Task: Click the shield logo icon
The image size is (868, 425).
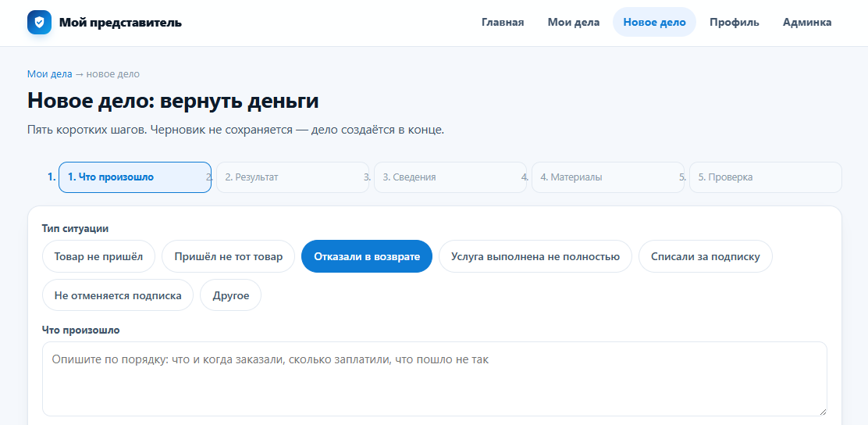Action: 39,23
